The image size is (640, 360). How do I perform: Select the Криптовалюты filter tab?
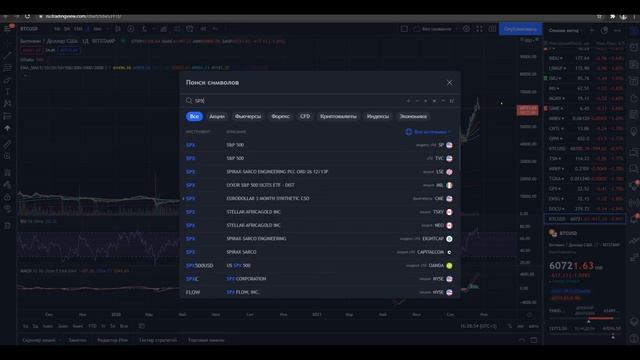pyautogui.click(x=338, y=116)
